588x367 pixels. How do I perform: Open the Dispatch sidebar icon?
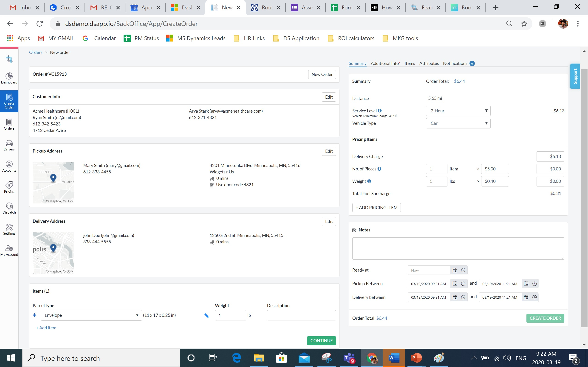(9, 208)
